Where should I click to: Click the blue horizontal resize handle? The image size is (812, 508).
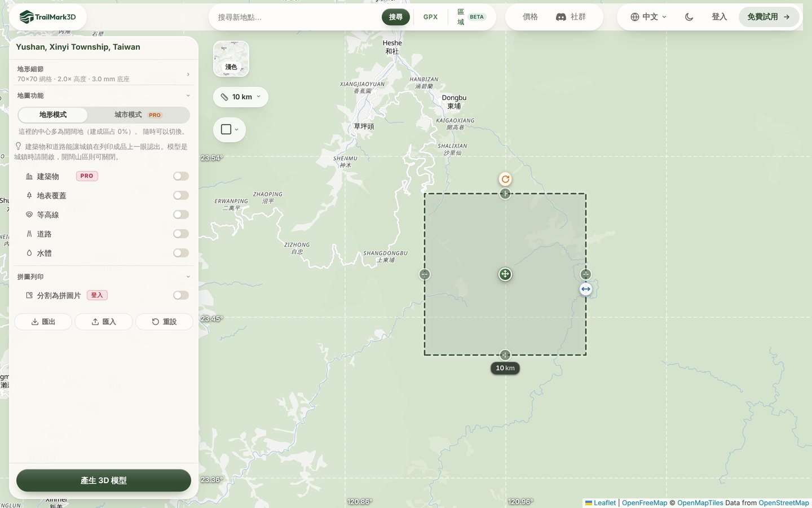586,289
